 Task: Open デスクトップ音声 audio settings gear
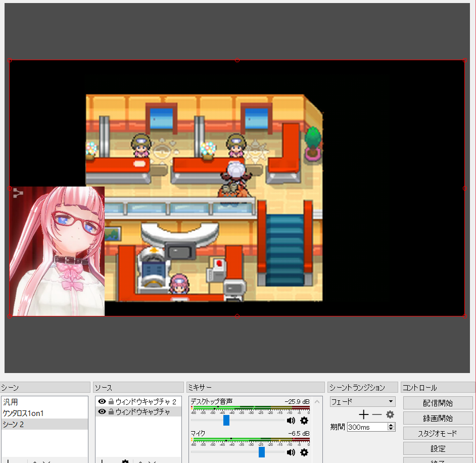click(x=304, y=421)
